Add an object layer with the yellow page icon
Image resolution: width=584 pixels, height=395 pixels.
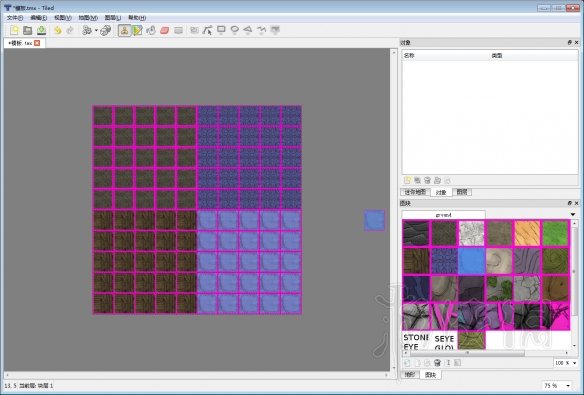point(407,181)
